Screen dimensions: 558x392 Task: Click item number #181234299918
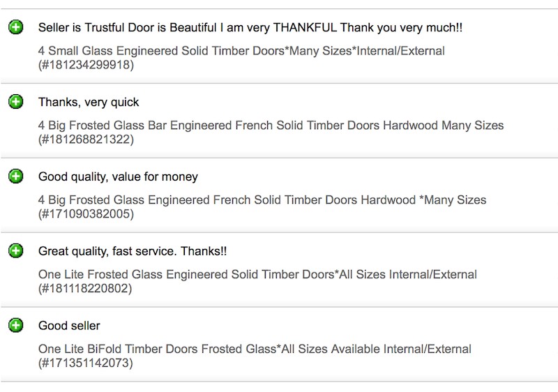[x=86, y=65]
